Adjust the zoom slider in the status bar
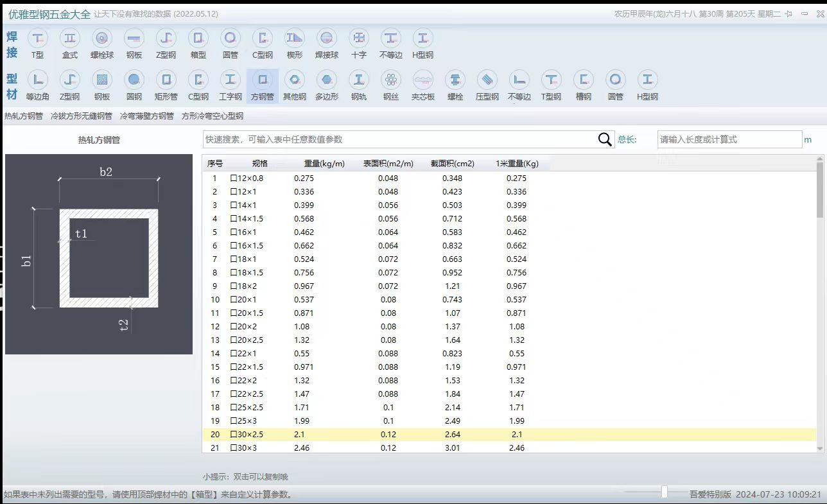The height and width of the screenshot is (504, 827). [x=665, y=492]
